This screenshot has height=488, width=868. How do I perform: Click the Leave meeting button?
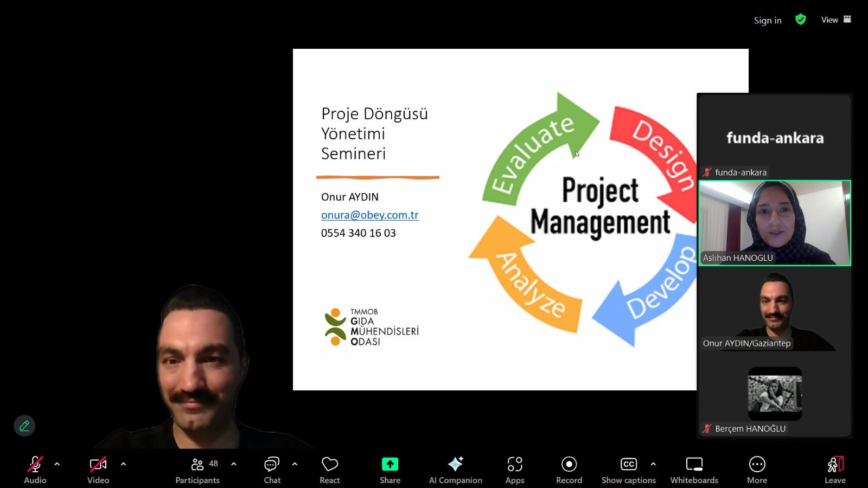[835, 470]
